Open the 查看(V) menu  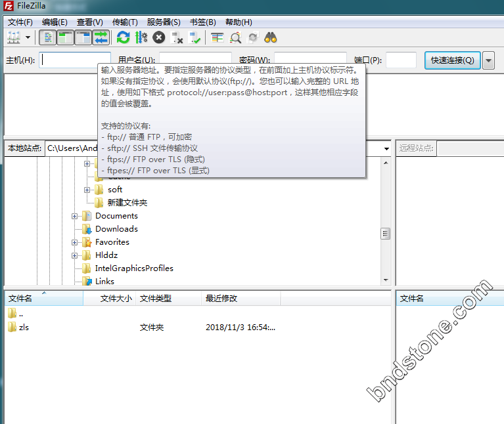pyautogui.click(x=90, y=22)
